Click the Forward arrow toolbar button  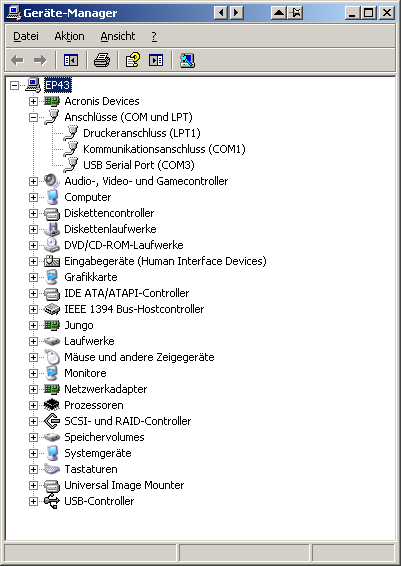pyautogui.click(x=40, y=60)
